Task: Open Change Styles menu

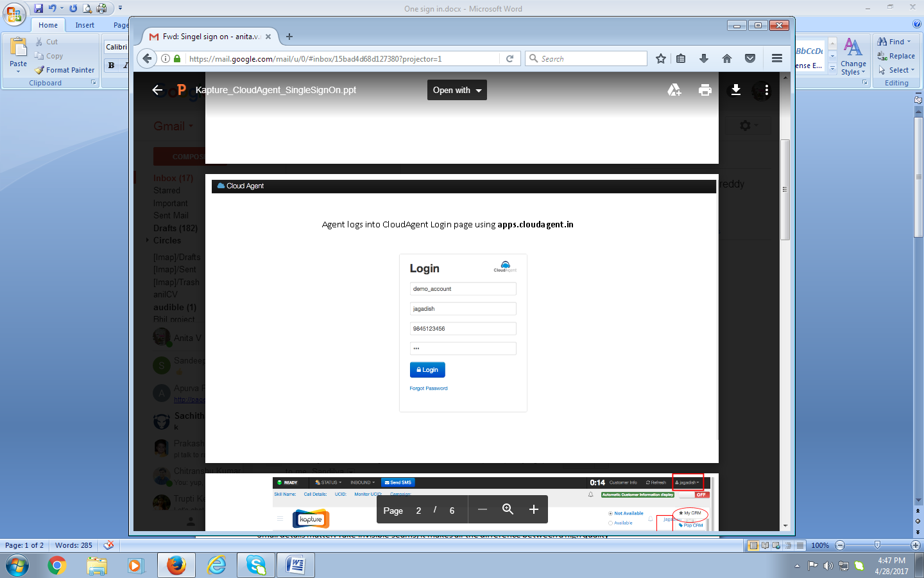Action: pos(853,57)
